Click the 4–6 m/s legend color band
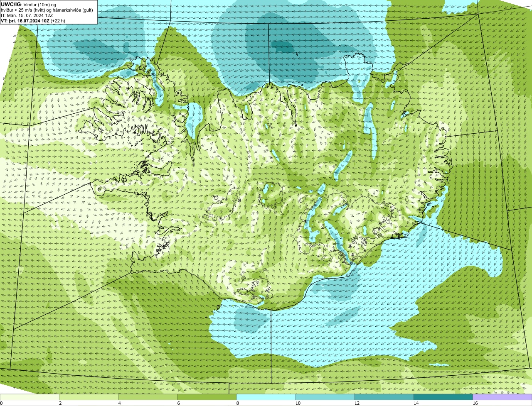The image size is (532, 406). click(148, 397)
